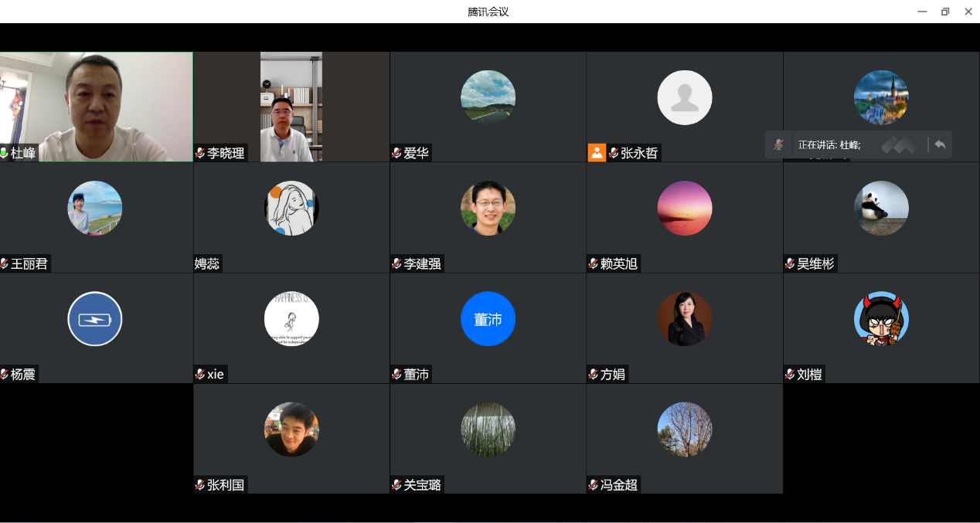Viewport: 980px width, 523px height.
Task: Click the Tencent Meeting logo in floating bar
Action: pos(899,144)
